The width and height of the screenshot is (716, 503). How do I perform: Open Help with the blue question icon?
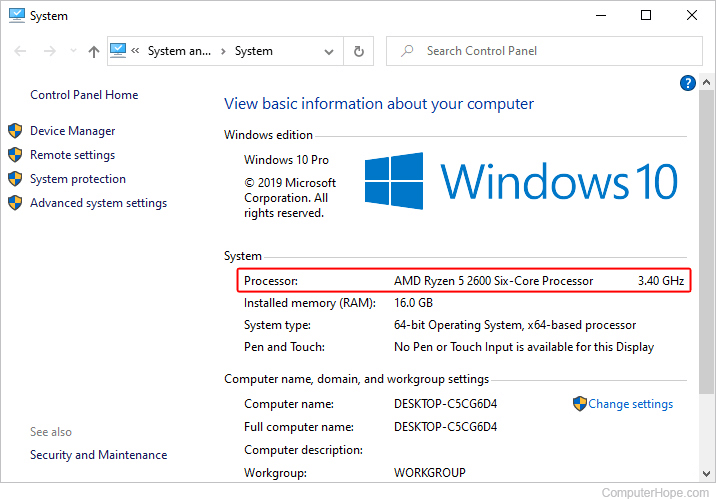click(x=688, y=83)
